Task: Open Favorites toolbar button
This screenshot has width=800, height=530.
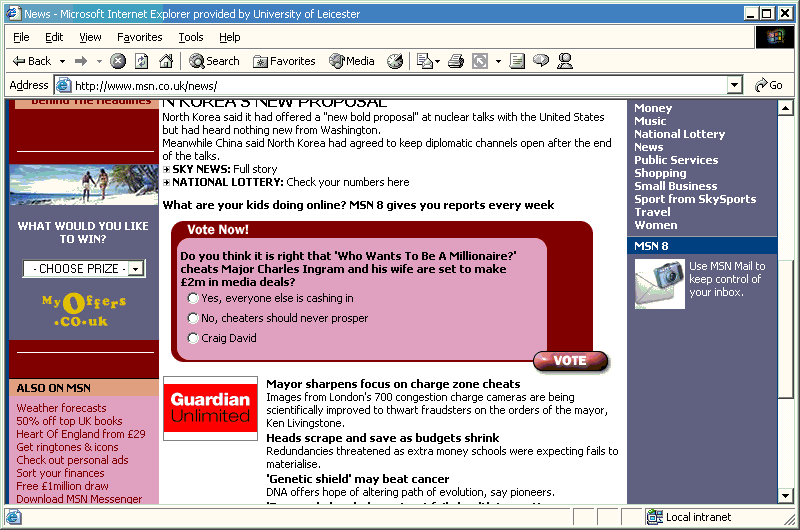Action: (284, 61)
